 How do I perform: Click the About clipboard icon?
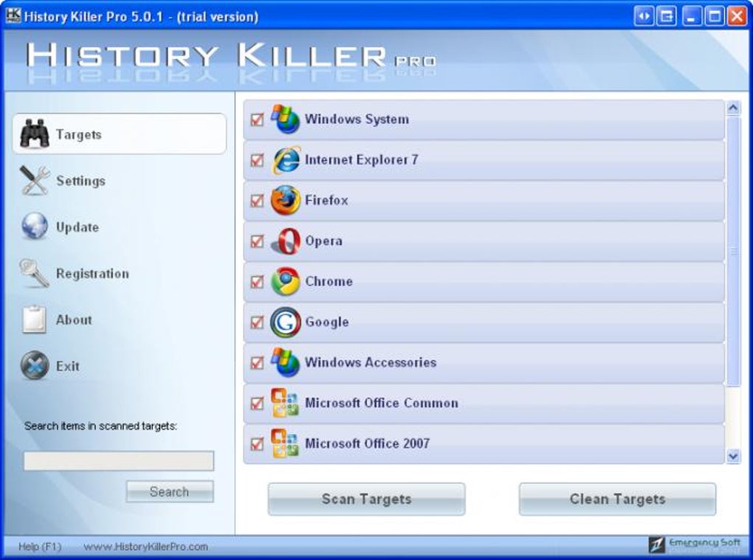[34, 319]
